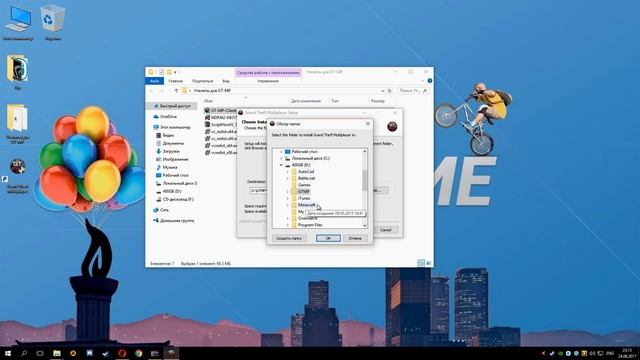Click the Up arrow in Explorer navigation
The width and height of the screenshot is (640, 360).
pyautogui.click(x=176, y=91)
